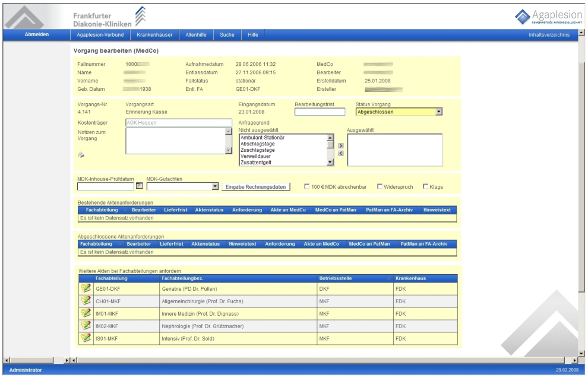Click the down arrow of the page vertical scrollbar
The width and height of the screenshot is (588, 378).
coord(581,353)
